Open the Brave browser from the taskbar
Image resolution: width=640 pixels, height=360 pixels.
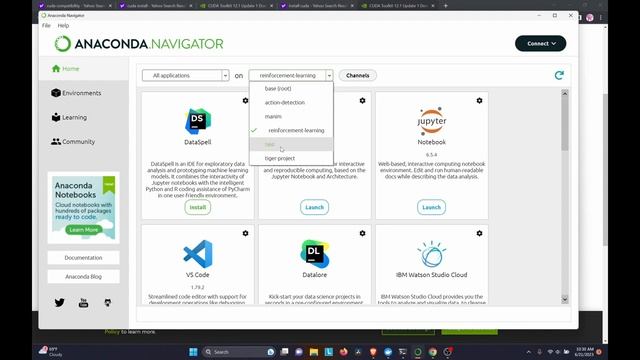pyautogui.click(x=373, y=352)
